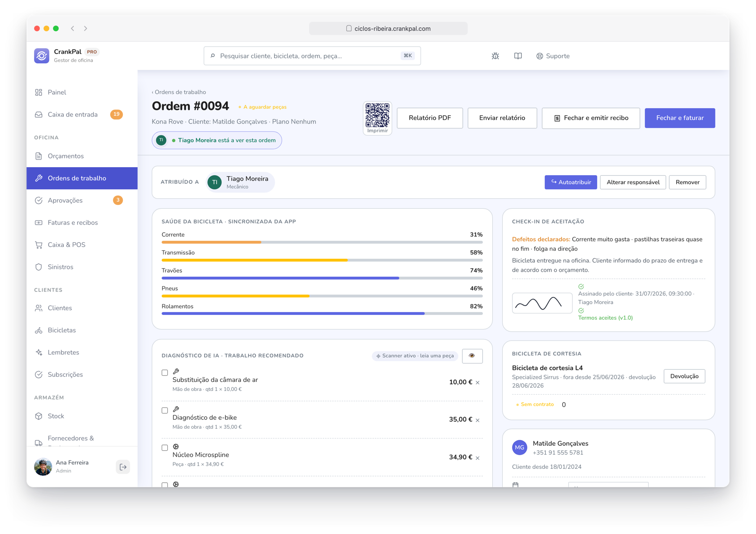756x534 pixels.
Task: Click the QR code Imprimir thumbnail
Action: pos(378,118)
